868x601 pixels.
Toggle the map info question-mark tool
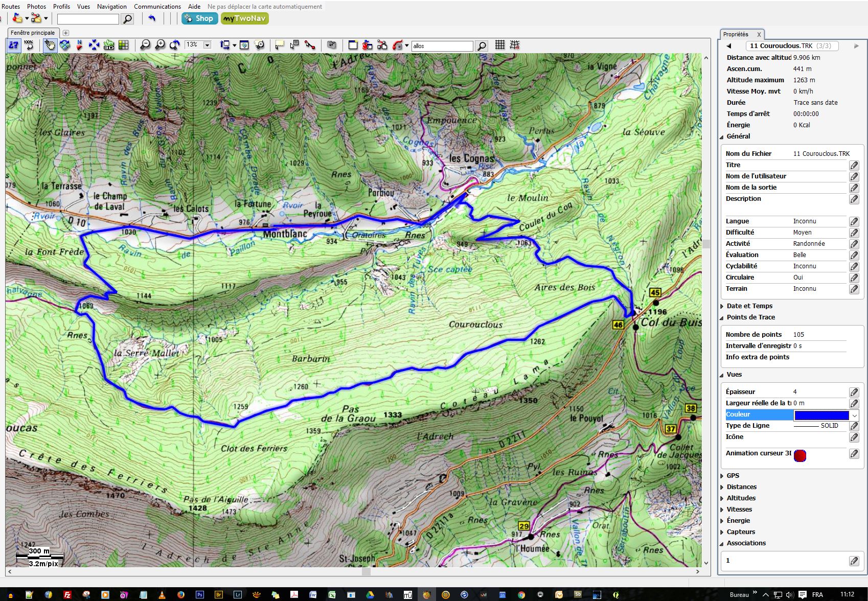(13, 45)
